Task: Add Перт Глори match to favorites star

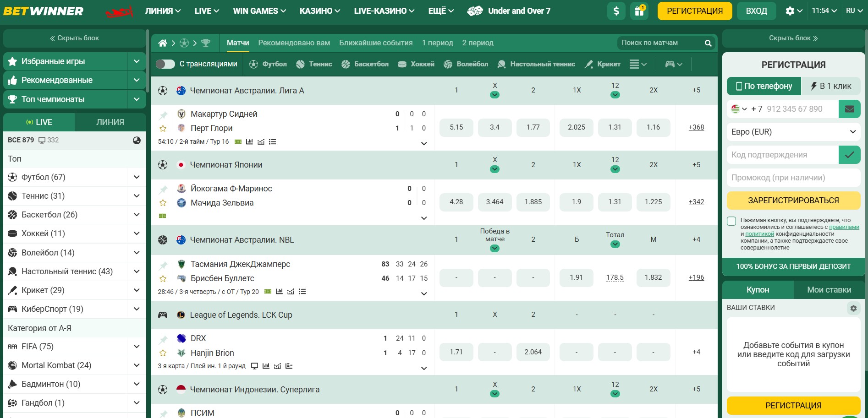Action: (163, 128)
